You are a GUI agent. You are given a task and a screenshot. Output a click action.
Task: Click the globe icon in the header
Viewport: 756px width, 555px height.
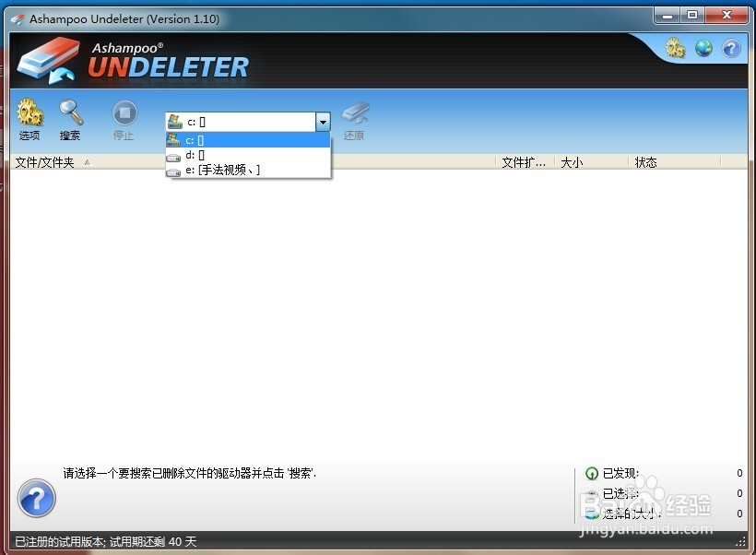click(703, 48)
